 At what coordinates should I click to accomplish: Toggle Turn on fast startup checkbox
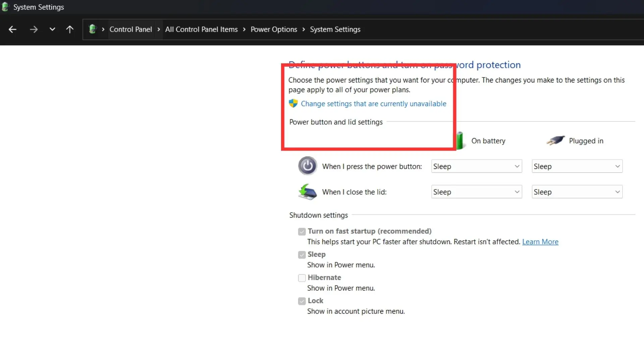tap(302, 232)
